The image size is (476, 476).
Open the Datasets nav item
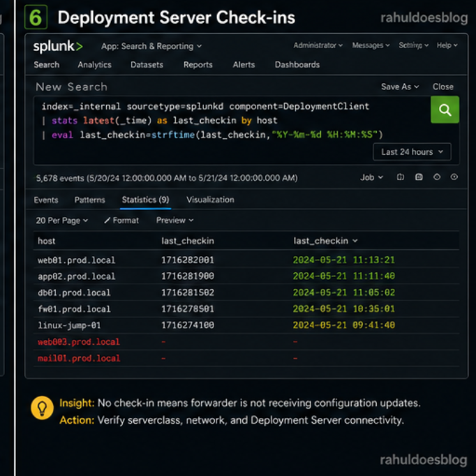[x=147, y=65]
